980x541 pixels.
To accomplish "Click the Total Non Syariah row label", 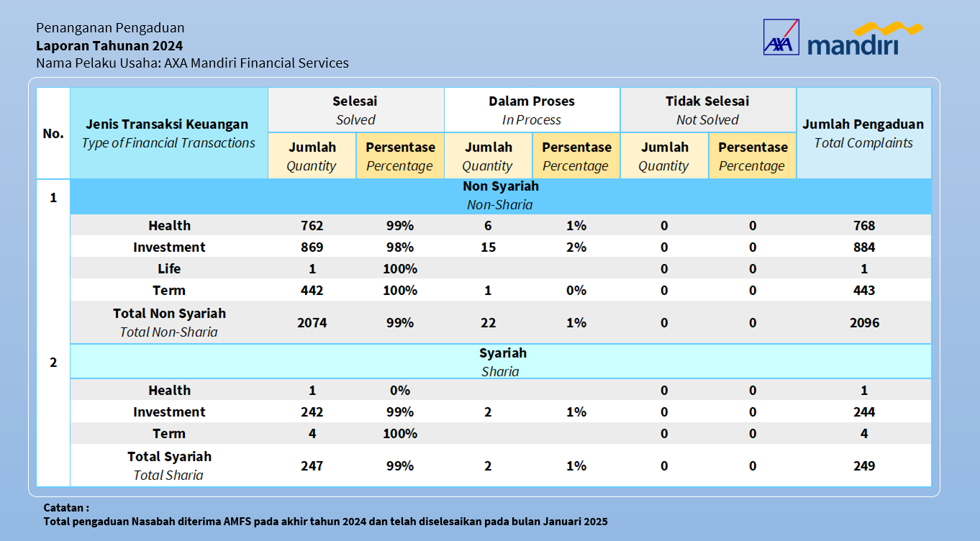I will click(169, 322).
